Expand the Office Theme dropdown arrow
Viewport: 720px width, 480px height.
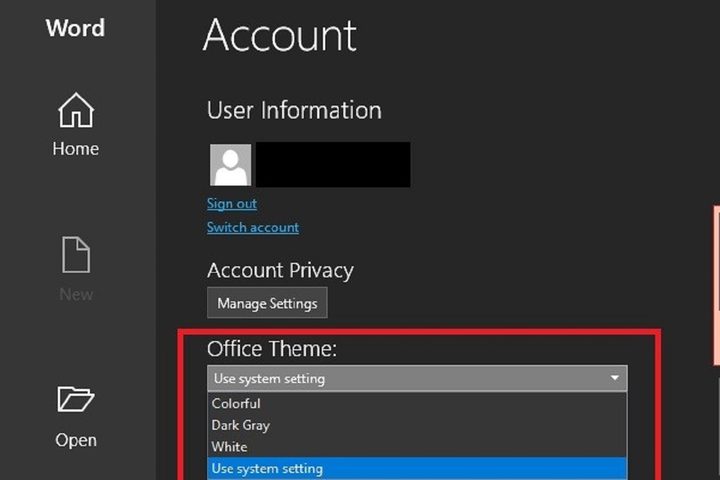(x=614, y=378)
